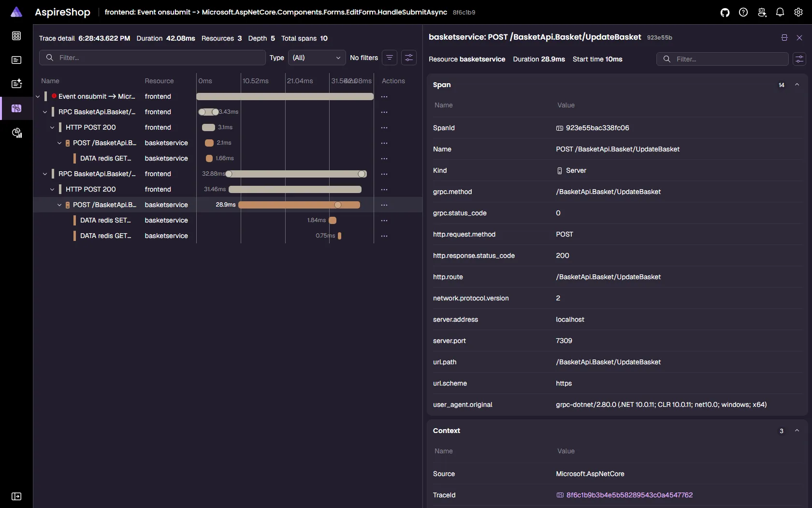Collapse the 3.1ms HTTP POST 200 span
Screen dimensions: 812x508
(52, 128)
